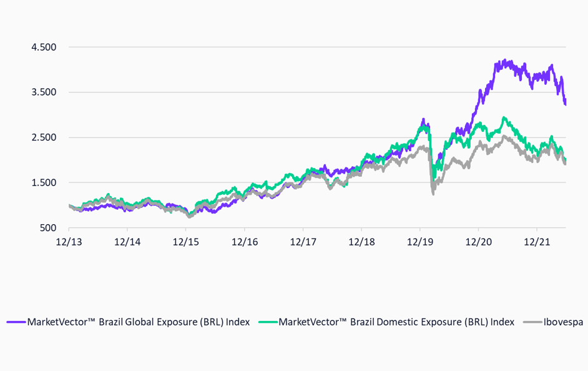588x371 pixels.
Task: Click the 4.500 y-axis label
Action: point(44,47)
